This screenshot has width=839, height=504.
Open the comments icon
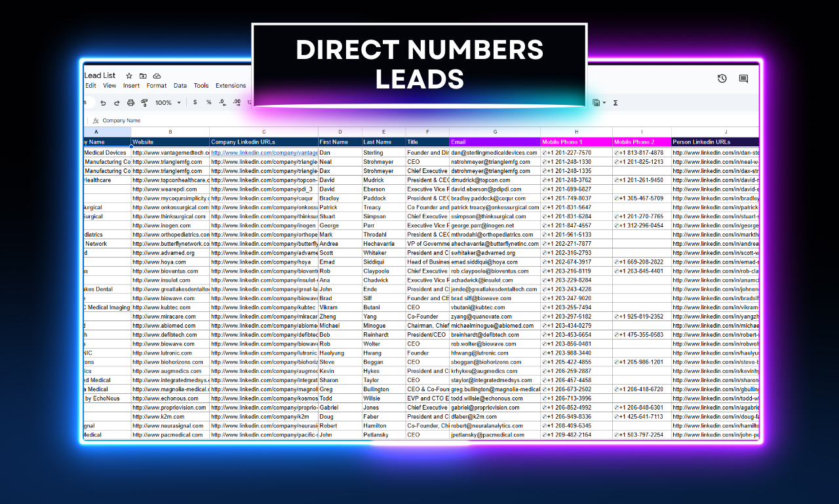pyautogui.click(x=743, y=79)
